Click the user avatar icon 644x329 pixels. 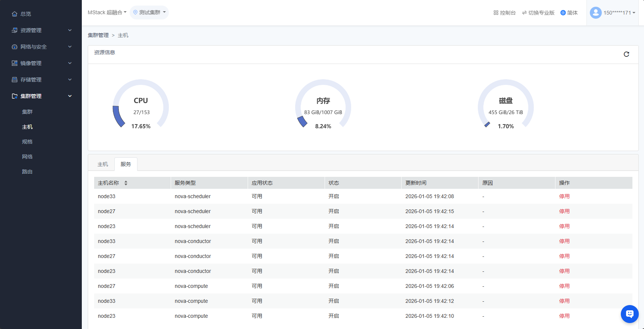(595, 13)
